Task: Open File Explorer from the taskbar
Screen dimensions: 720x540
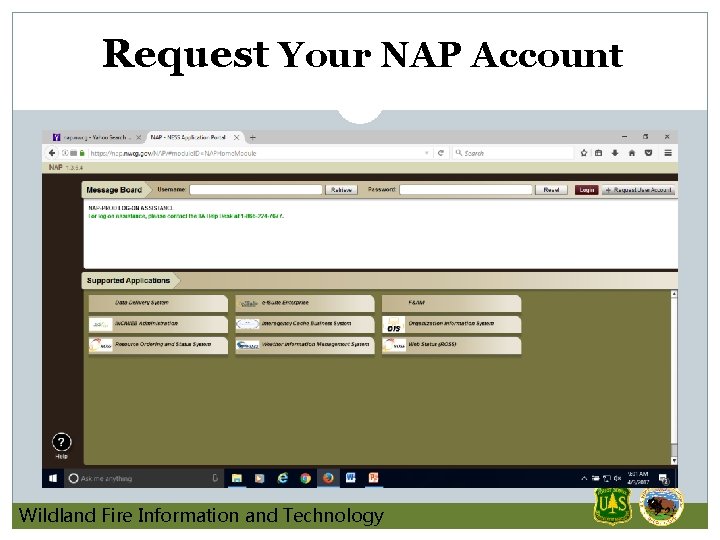Action: coord(236,478)
